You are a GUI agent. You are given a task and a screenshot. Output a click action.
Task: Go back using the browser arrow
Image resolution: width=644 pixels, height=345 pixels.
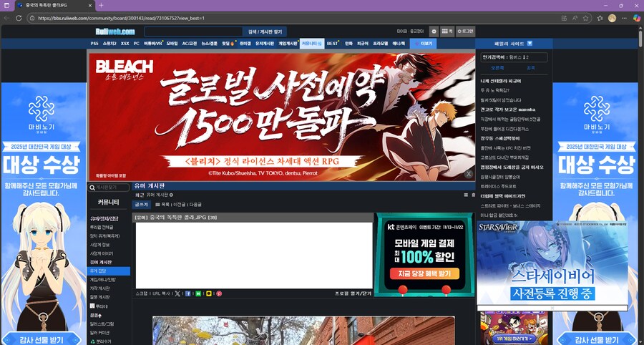6,18
